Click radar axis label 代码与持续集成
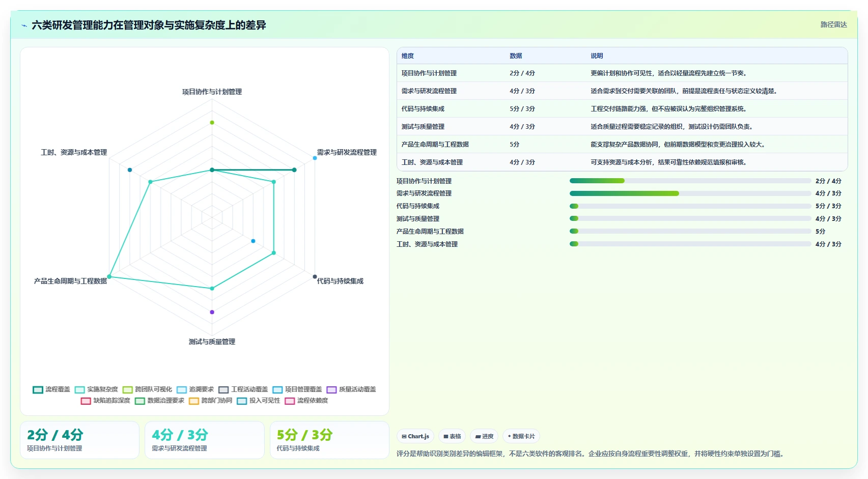The height and width of the screenshot is (479, 868). (x=340, y=281)
